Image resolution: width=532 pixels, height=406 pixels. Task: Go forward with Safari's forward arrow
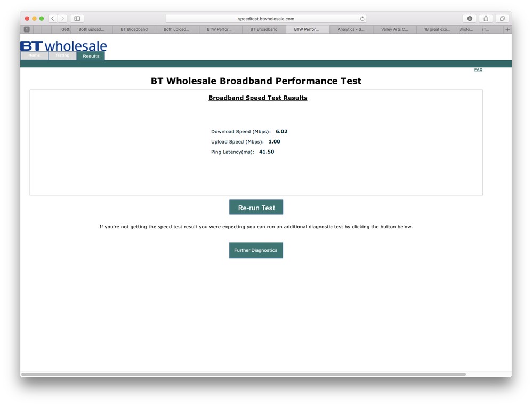(62, 19)
